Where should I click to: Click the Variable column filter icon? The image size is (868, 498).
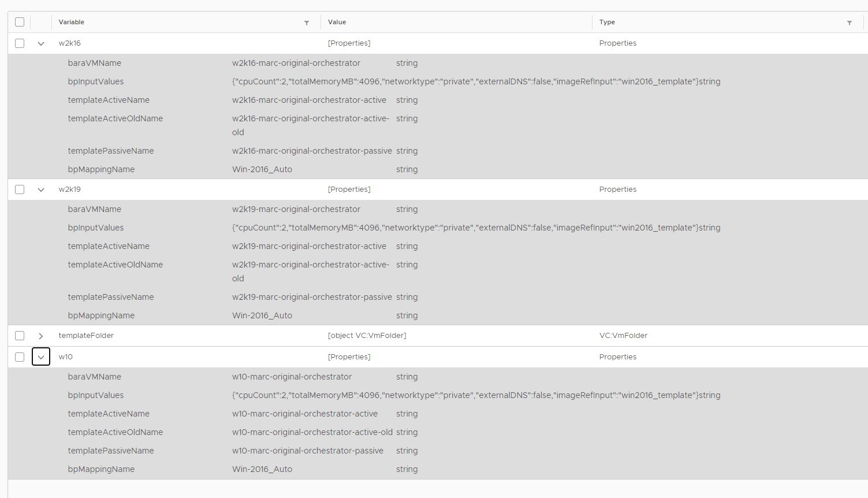pyautogui.click(x=307, y=23)
